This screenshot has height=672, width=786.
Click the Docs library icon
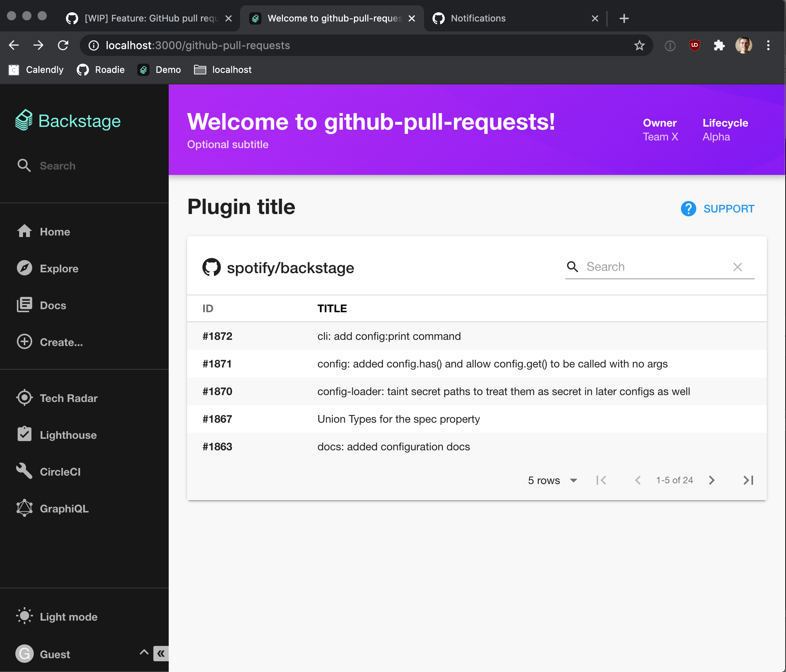[x=24, y=305]
